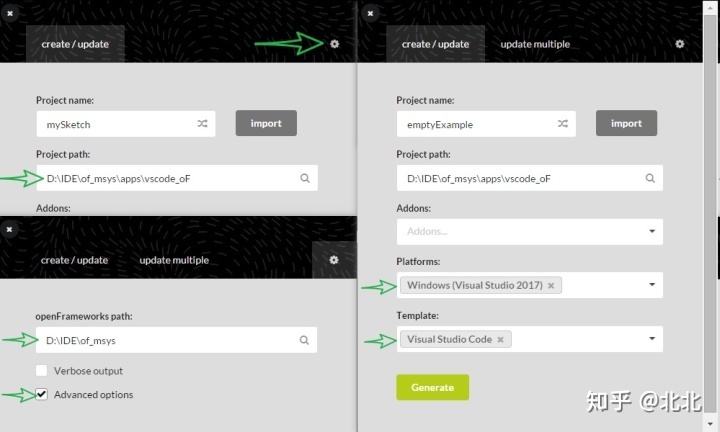Select create / update tab in settings panel
Image resolution: width=720 pixels, height=432 pixels.
[x=74, y=260]
